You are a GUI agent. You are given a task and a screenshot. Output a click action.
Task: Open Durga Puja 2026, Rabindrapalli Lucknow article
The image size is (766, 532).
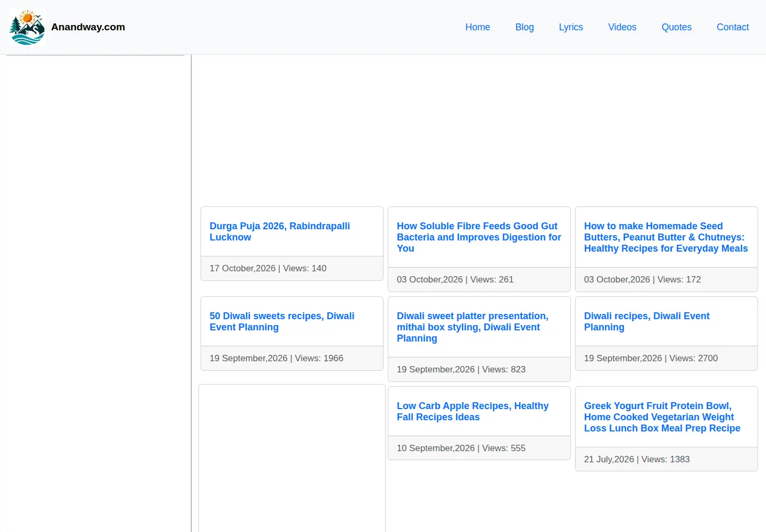pyautogui.click(x=280, y=231)
